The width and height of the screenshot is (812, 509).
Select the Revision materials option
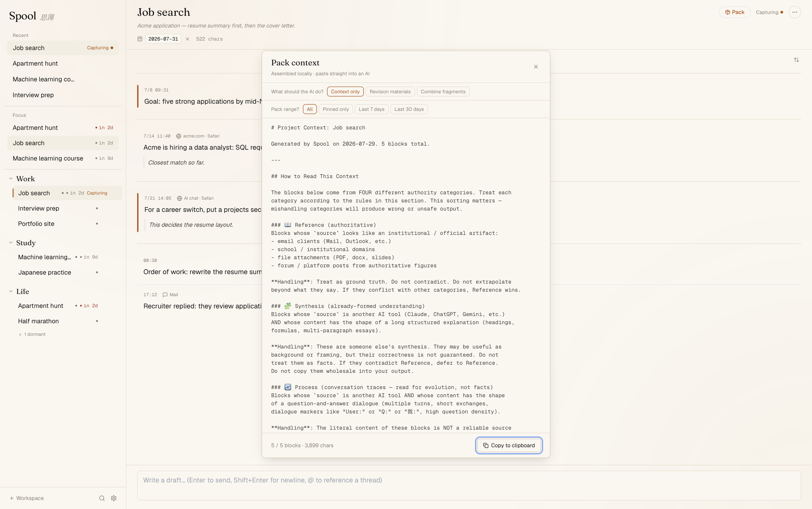[390, 91]
